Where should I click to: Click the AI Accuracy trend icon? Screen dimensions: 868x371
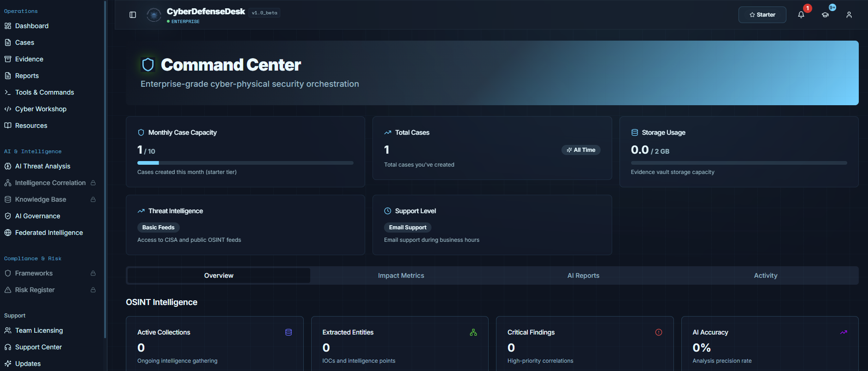point(844,332)
